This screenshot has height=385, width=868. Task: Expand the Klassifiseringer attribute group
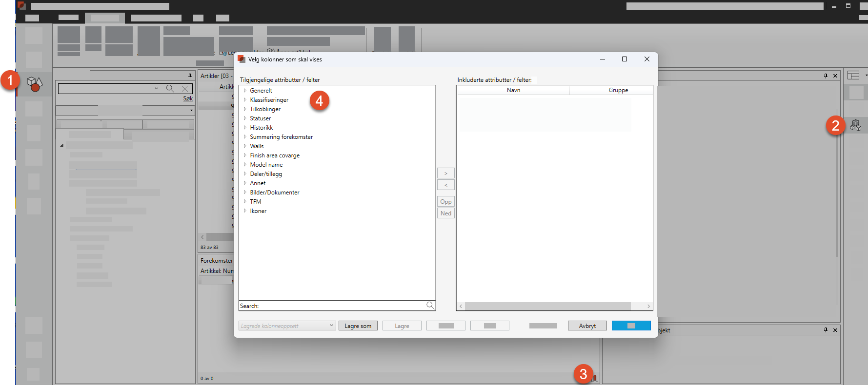245,100
